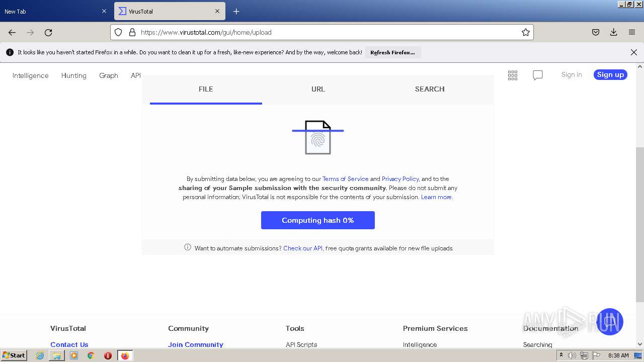
Task: Open the VirusTotal notifications comment icon
Action: [x=538, y=75]
